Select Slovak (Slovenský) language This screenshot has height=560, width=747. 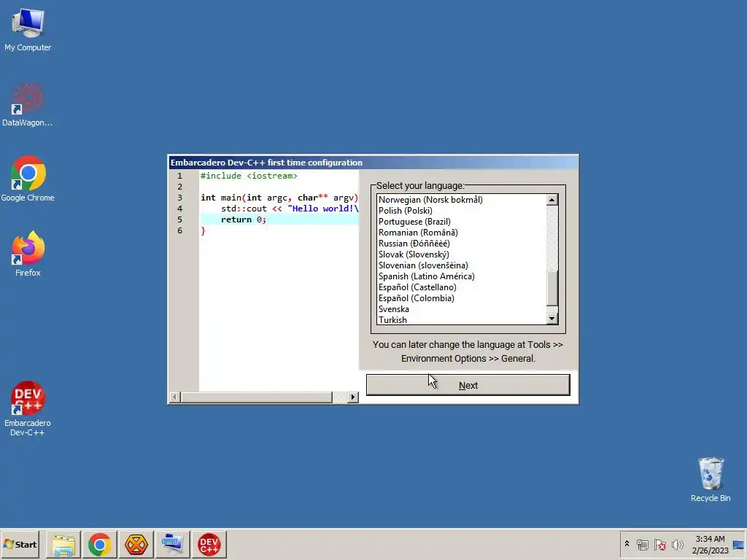(461, 254)
